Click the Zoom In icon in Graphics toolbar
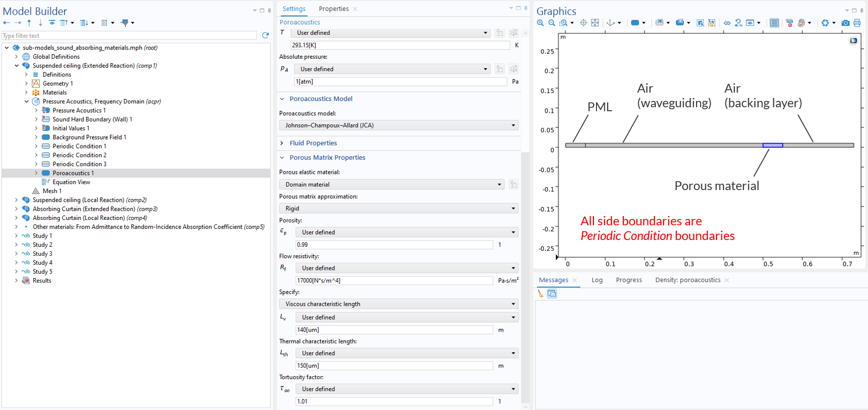 coord(540,23)
